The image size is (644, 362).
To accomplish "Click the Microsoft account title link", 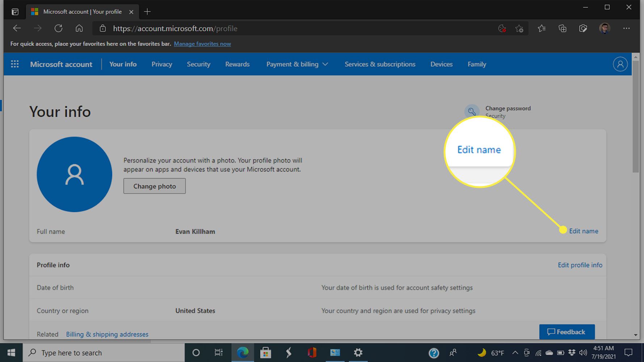I will pos(61,64).
